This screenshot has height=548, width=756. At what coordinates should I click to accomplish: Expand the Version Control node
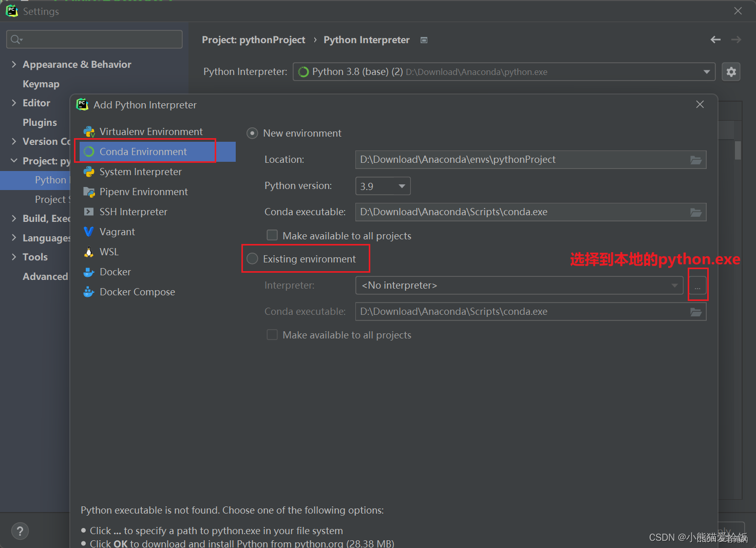coord(14,141)
